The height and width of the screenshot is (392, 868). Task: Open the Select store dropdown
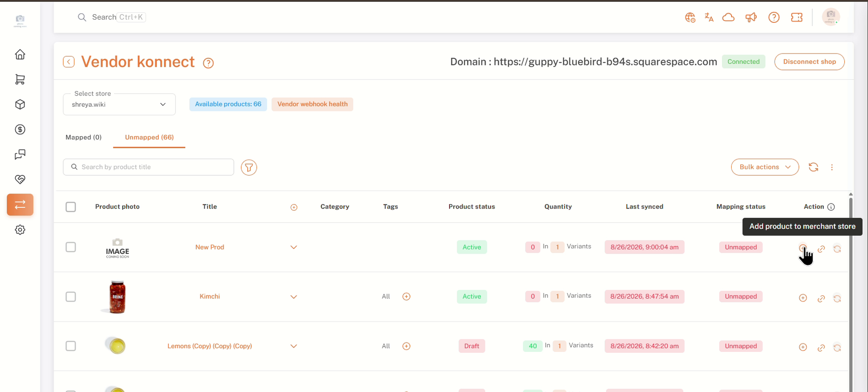click(x=119, y=104)
